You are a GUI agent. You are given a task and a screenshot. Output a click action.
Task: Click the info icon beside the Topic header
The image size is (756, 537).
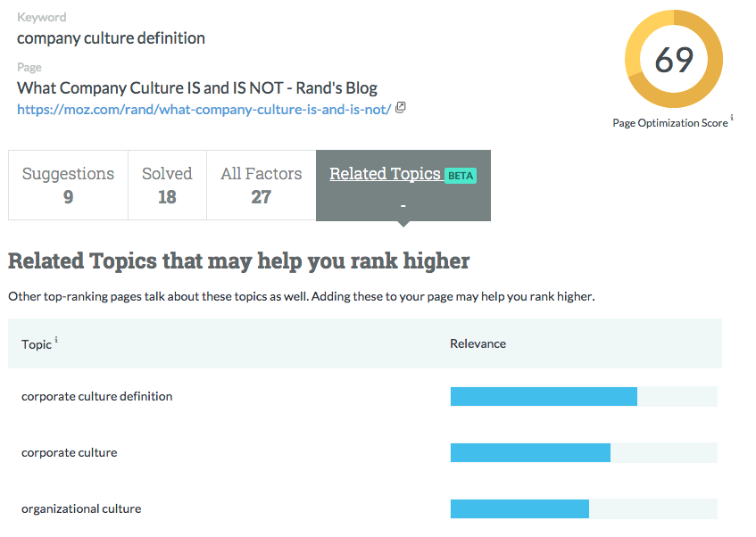click(56, 340)
